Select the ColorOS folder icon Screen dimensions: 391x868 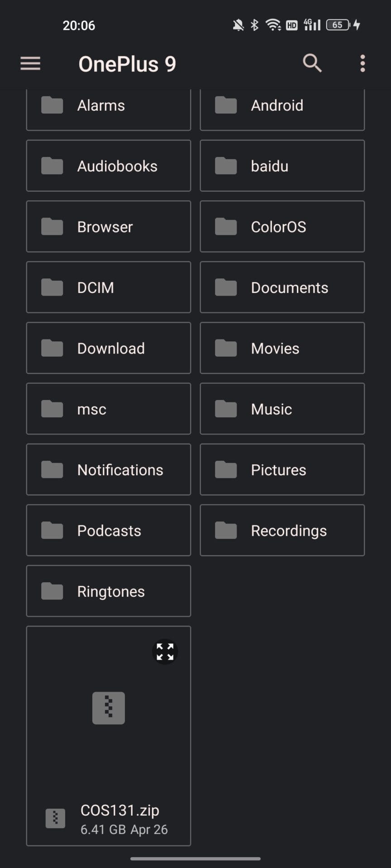[226, 226]
